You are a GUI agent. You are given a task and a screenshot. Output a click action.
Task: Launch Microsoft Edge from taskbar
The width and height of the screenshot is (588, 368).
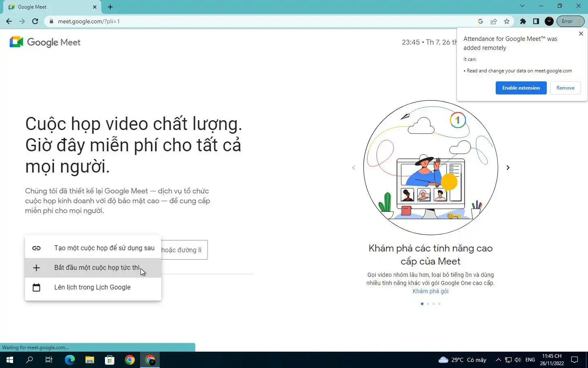pos(70,360)
